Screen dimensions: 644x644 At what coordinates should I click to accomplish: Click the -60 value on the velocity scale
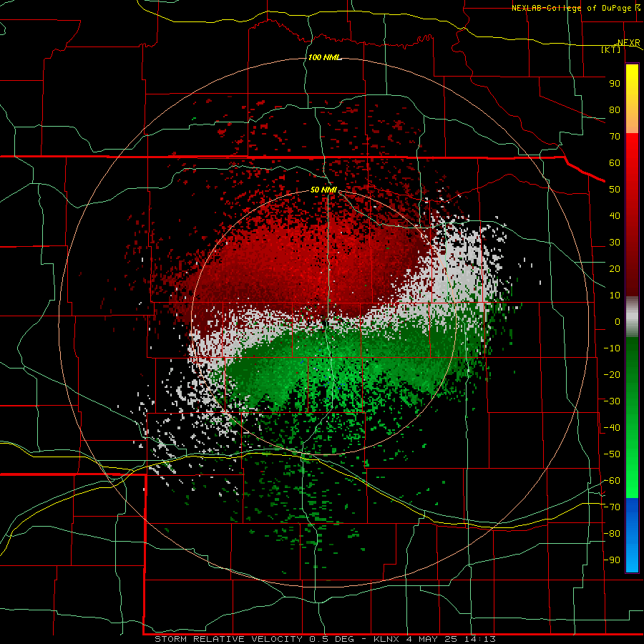click(x=612, y=481)
